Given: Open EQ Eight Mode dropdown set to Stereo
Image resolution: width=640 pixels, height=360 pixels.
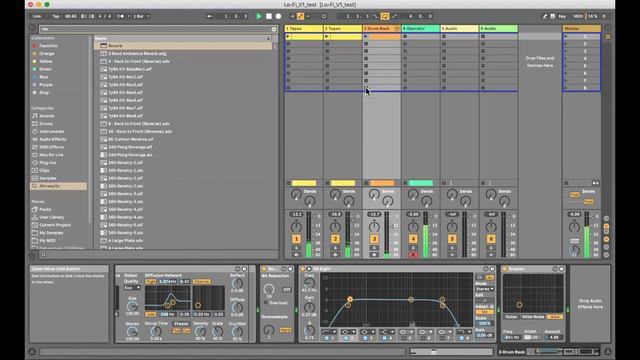Looking at the screenshot, I should pos(484,289).
